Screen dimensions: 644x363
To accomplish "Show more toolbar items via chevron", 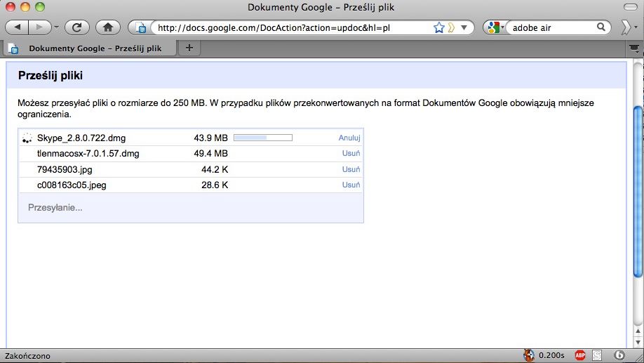I will [x=626, y=27].
